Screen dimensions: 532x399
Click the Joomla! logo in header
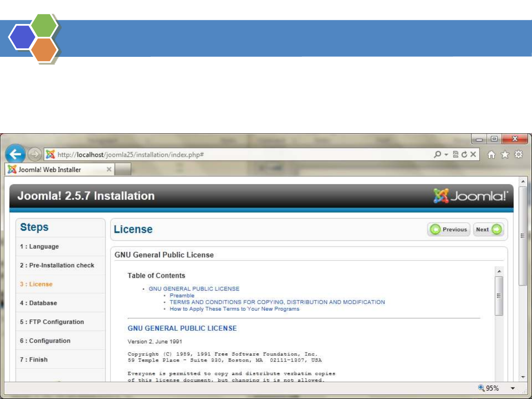pyautogui.click(x=471, y=196)
